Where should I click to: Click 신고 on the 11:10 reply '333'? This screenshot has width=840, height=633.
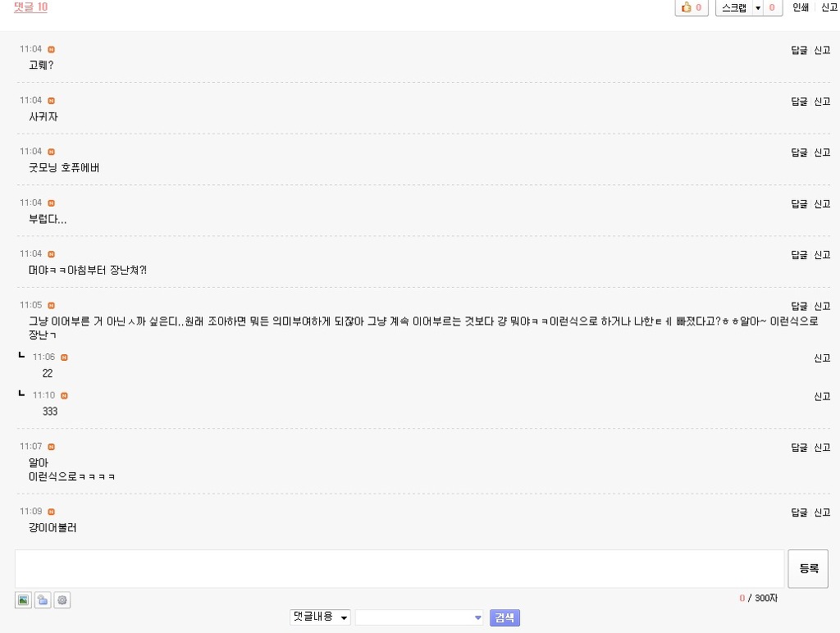coord(822,396)
